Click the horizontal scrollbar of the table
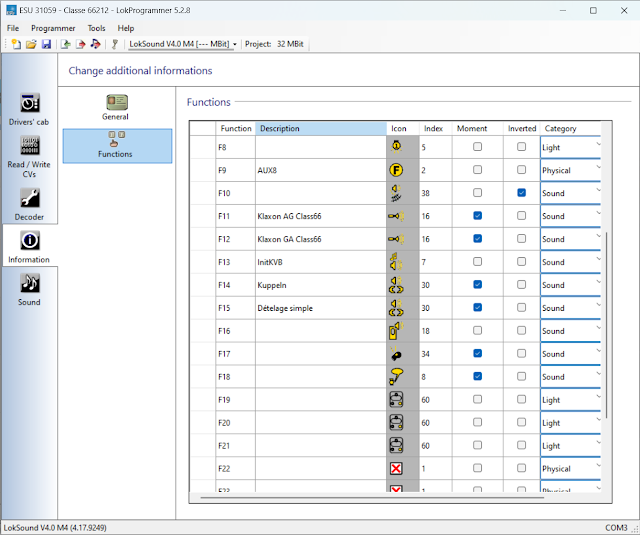The image size is (640, 535). [372, 497]
